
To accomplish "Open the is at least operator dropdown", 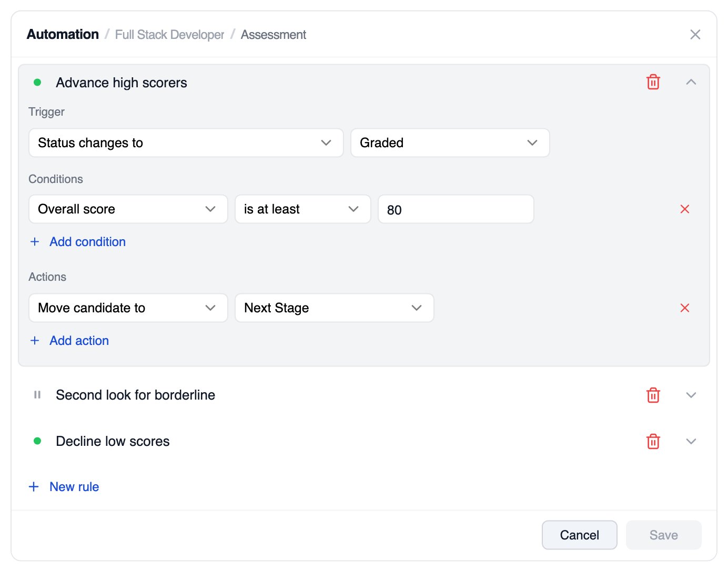I will tap(303, 209).
